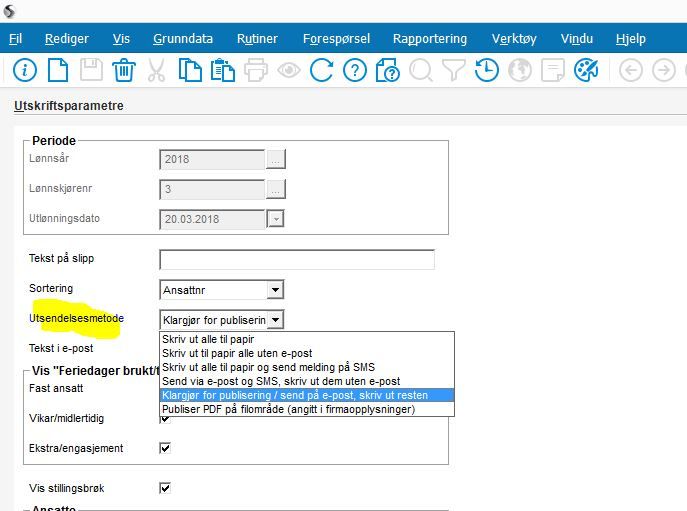Screen dimensions: 687x511
Task: Create a new document with the blank page icon
Action: 58,70
